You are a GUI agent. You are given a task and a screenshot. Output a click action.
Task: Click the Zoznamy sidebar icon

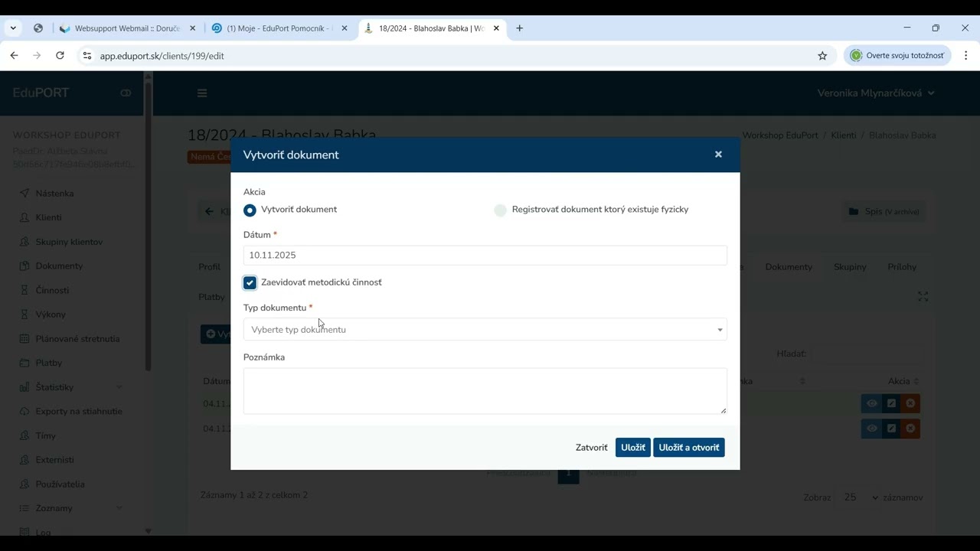point(24,508)
